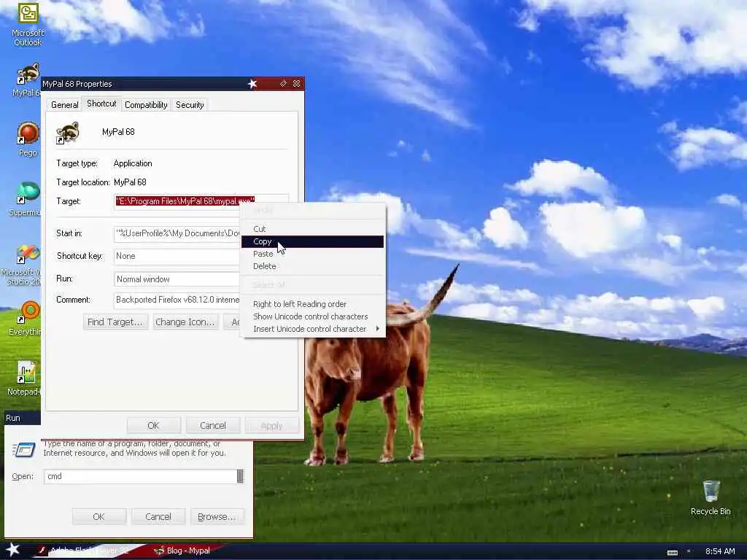The height and width of the screenshot is (560, 747).
Task: Click the Comment field
Action: pyautogui.click(x=177, y=300)
